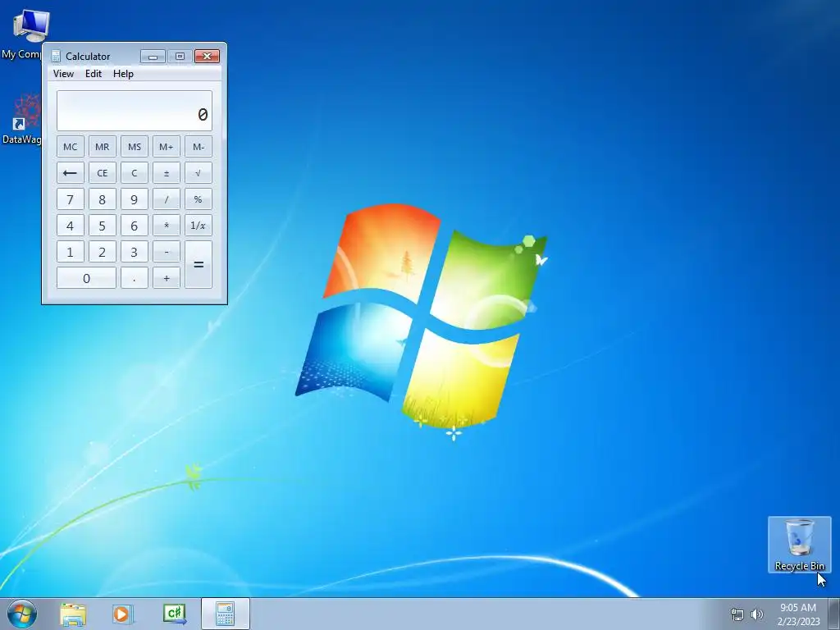Click the multiply * button
Viewport: 840px width, 630px height.
coord(166,226)
